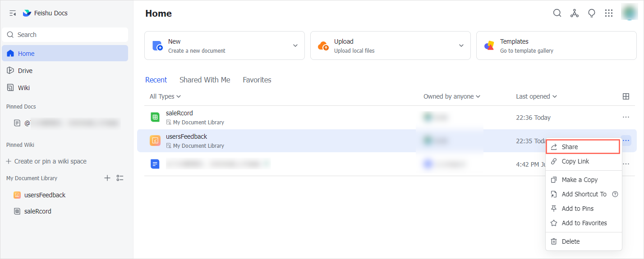Open the search magnifier icon in header

pos(557,13)
